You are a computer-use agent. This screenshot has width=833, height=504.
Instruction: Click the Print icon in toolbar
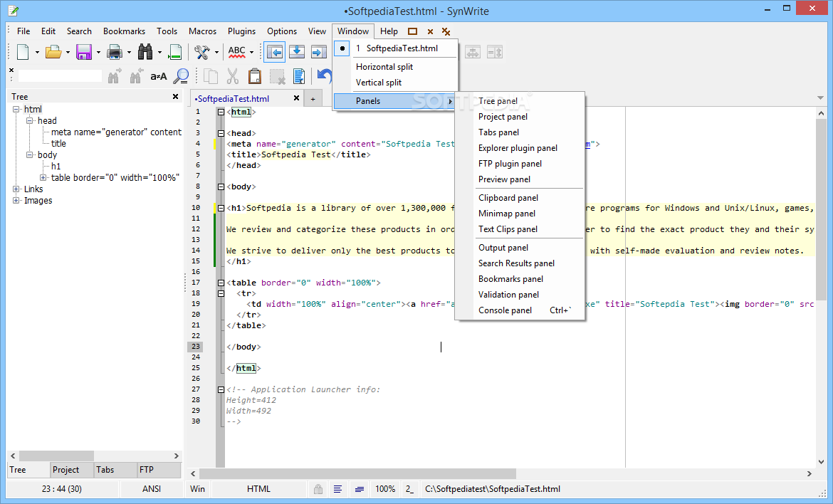(114, 52)
